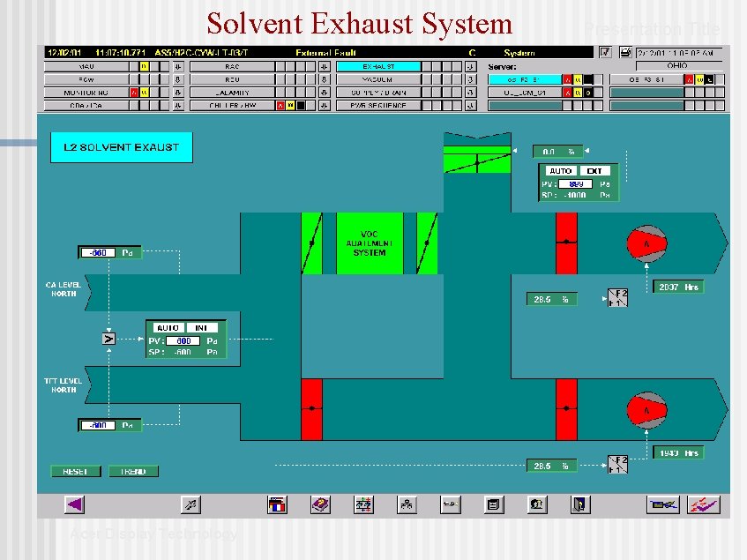Select the green damper left of VOC abatement
Viewport: 747px width, 560px height.
[312, 243]
